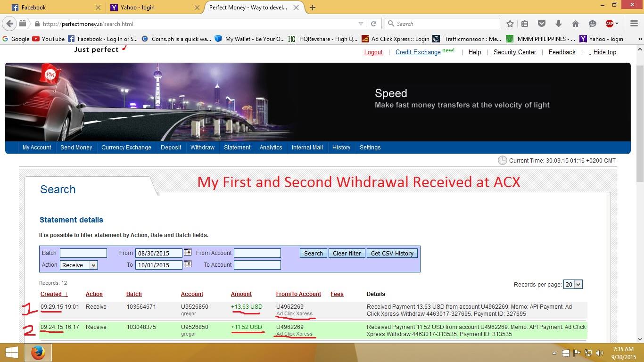Click the Windows Start button

coord(11,353)
